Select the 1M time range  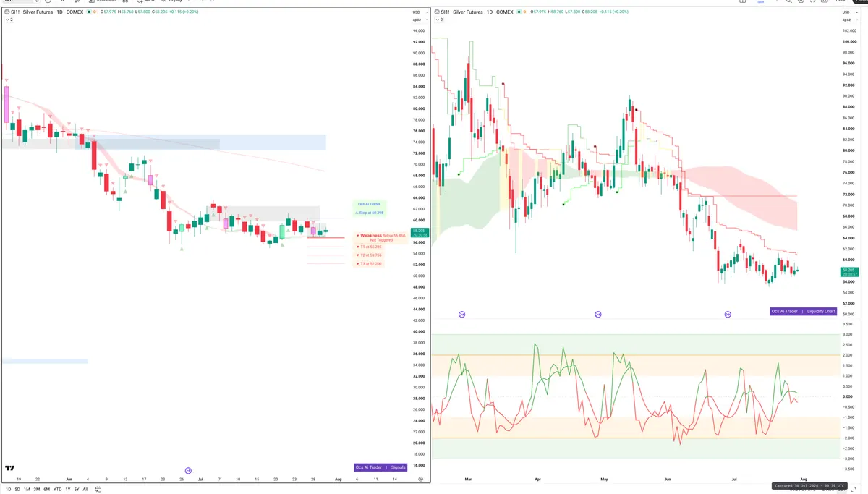[27, 490]
